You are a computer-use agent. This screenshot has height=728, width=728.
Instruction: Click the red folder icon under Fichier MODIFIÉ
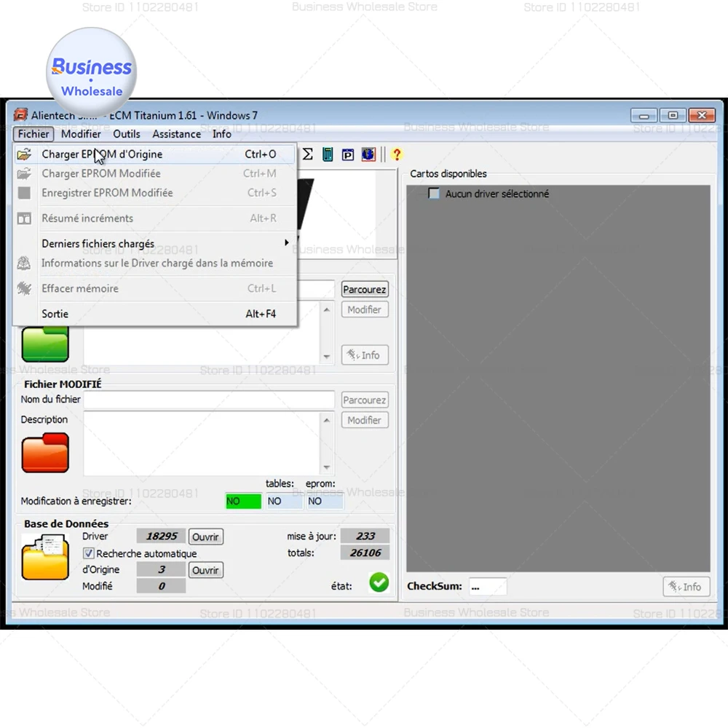tap(44, 451)
